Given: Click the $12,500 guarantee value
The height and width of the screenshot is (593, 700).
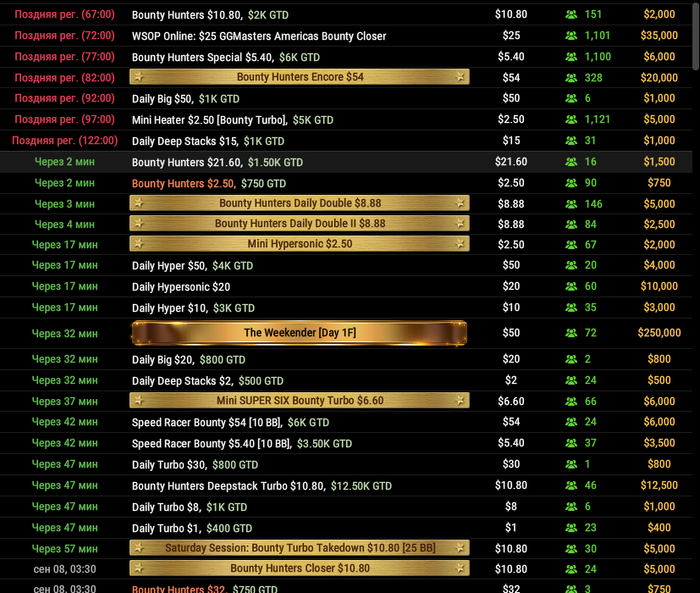Looking at the screenshot, I should tap(659, 485).
